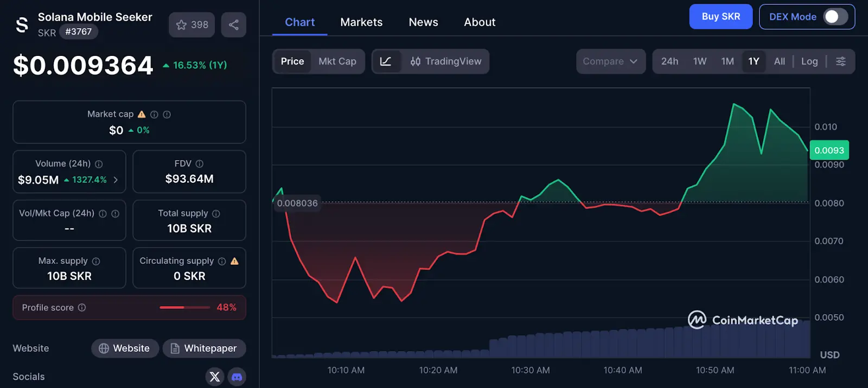Open the Whitepaper link

coord(204,348)
